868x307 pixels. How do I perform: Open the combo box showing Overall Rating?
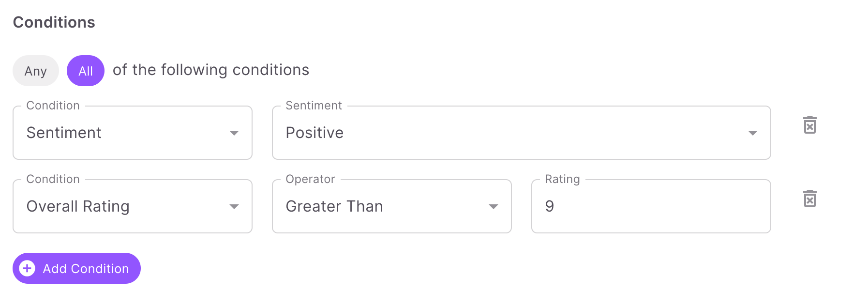coord(133,206)
